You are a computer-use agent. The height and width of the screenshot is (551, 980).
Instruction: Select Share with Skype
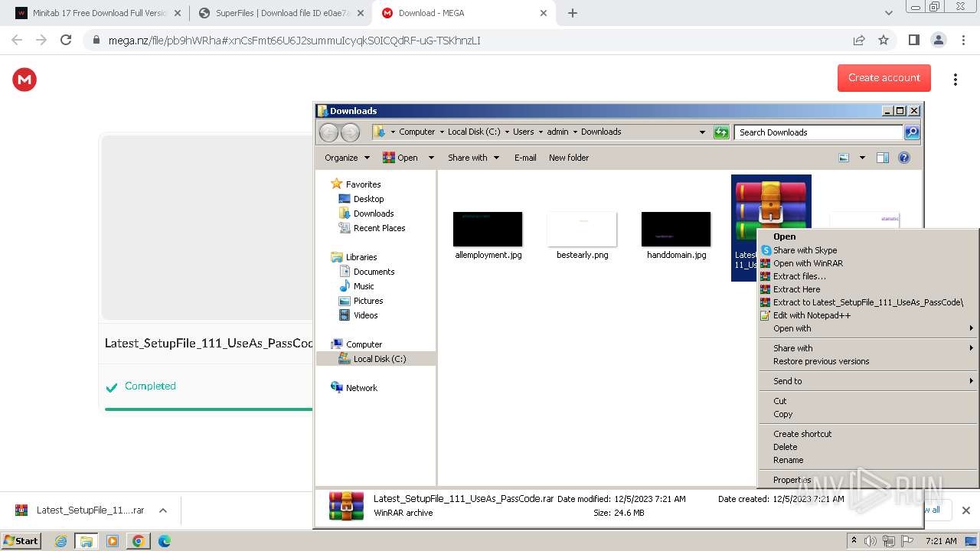pos(867,250)
